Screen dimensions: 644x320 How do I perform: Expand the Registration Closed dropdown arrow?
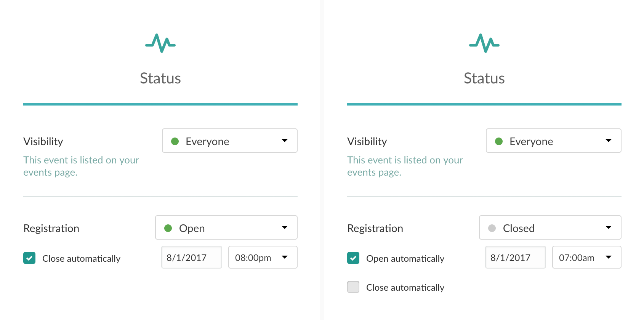pos(608,227)
